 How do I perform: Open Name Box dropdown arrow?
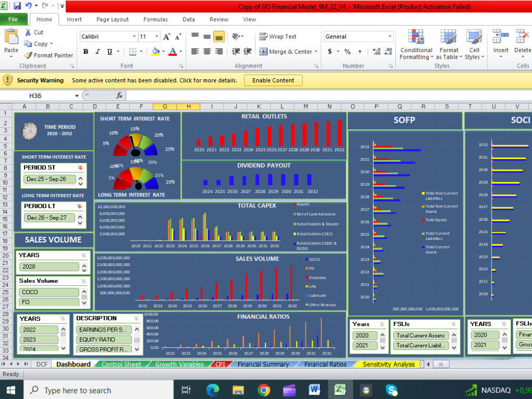pos(77,96)
